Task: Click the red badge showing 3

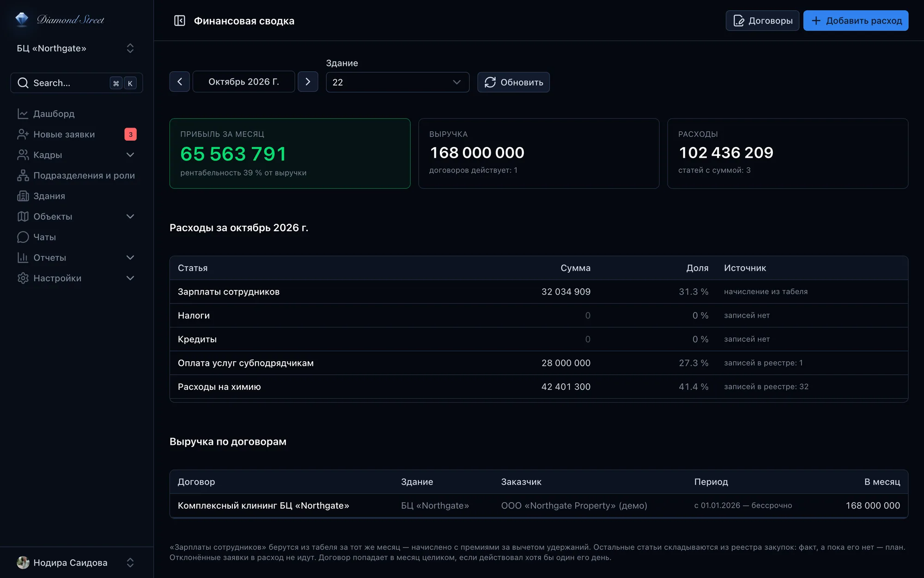Action: click(130, 134)
